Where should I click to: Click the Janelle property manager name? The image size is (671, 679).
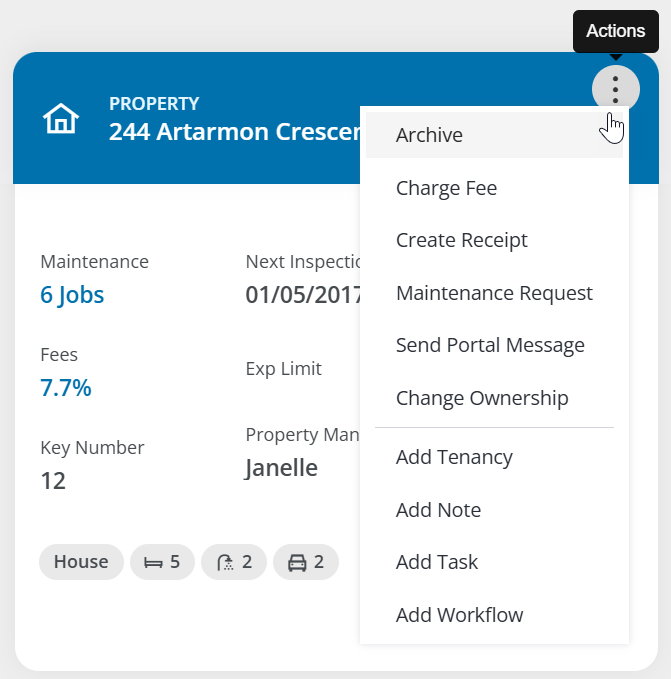pos(281,468)
